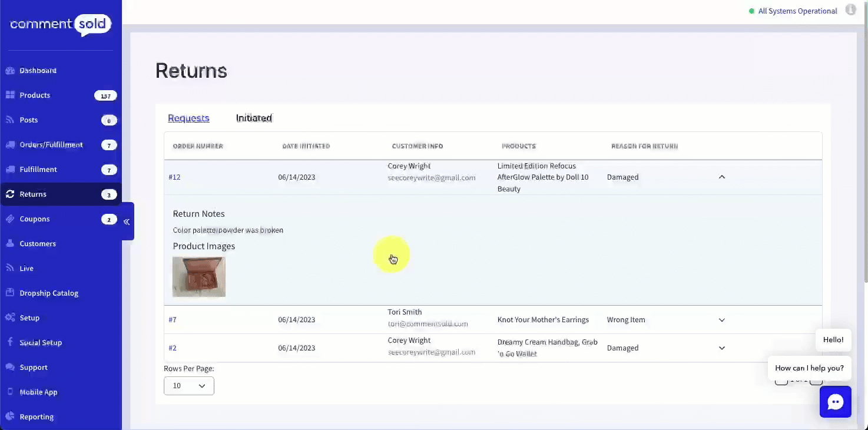Open the Rows Per Page dropdown
The height and width of the screenshot is (430, 868).
(188, 386)
